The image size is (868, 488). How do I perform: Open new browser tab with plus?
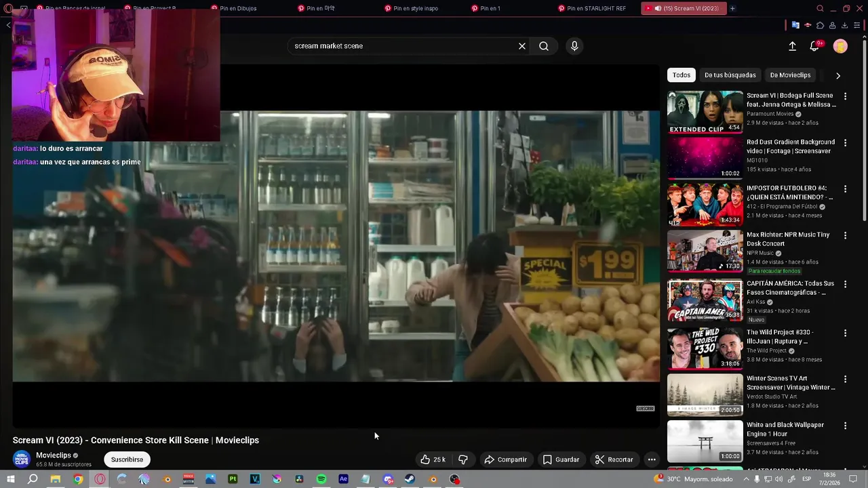click(732, 8)
